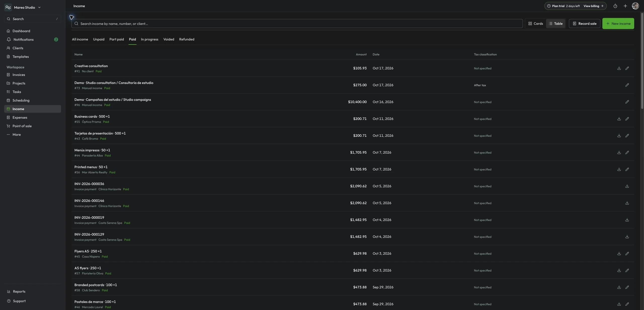
Task: Click the New income button
Action: point(618,24)
